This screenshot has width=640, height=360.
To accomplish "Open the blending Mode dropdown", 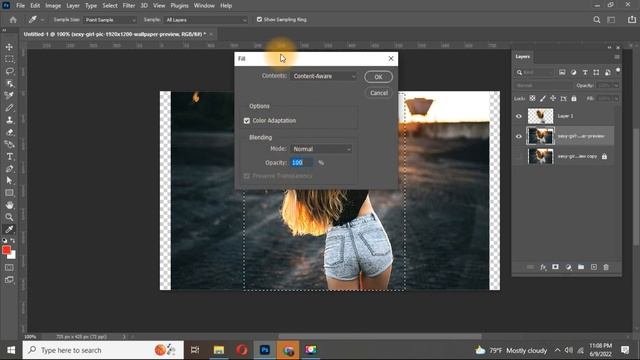I will 321,149.
